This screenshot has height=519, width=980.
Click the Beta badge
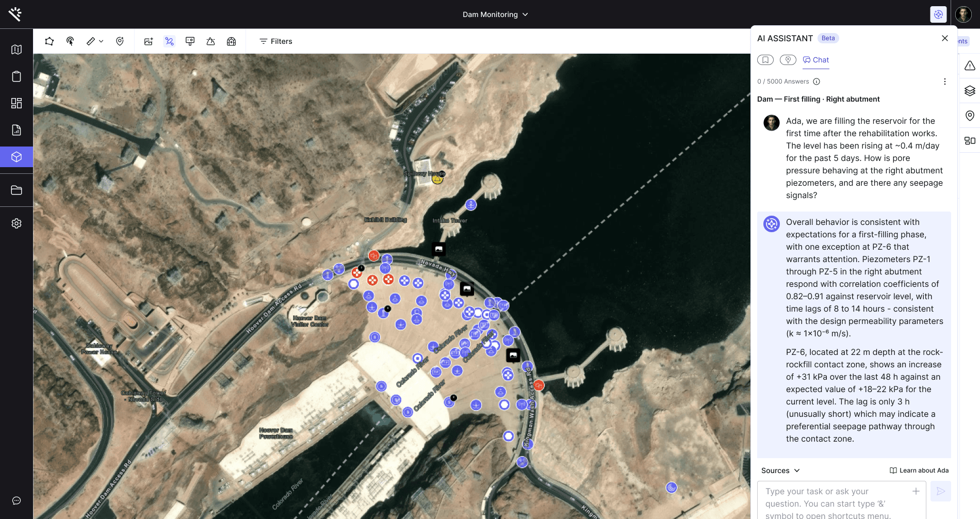(x=828, y=38)
